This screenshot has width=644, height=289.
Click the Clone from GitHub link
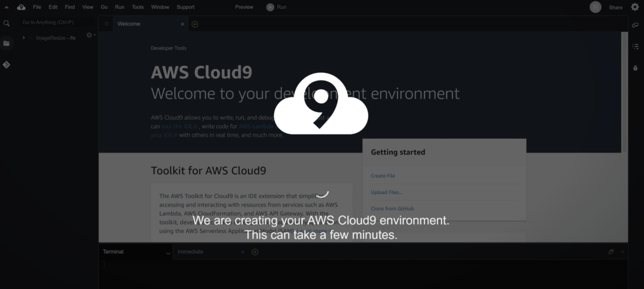[x=392, y=209]
